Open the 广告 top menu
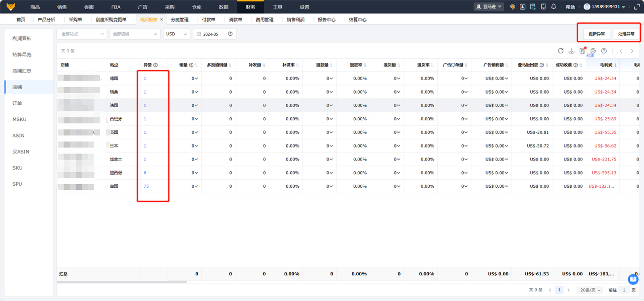Image resolution: width=644 pixels, height=301 pixels. coord(142,7)
